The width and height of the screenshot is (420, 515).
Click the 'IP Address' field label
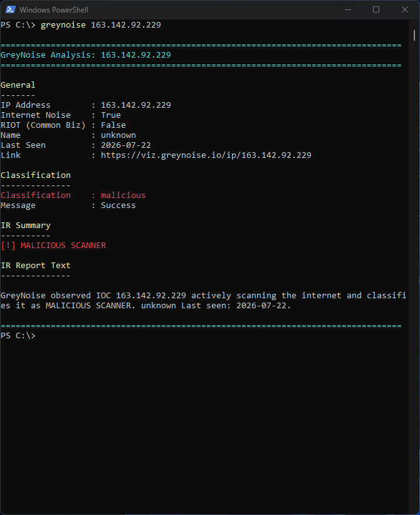point(26,105)
